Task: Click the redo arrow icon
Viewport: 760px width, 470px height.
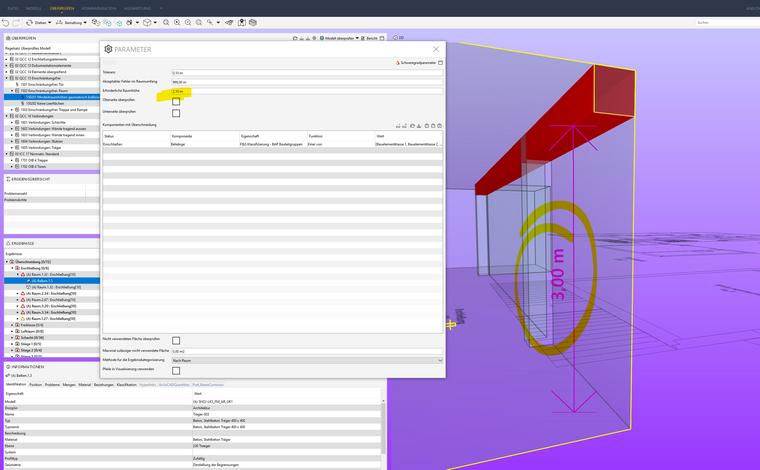Action: [16, 23]
